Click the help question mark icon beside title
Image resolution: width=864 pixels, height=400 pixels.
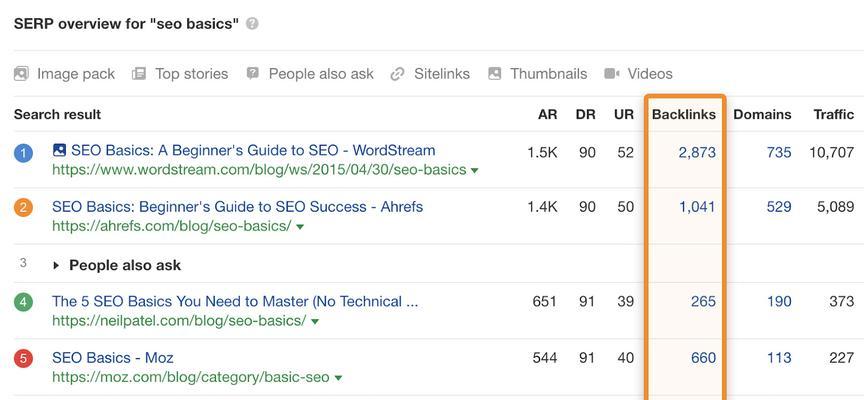point(252,24)
